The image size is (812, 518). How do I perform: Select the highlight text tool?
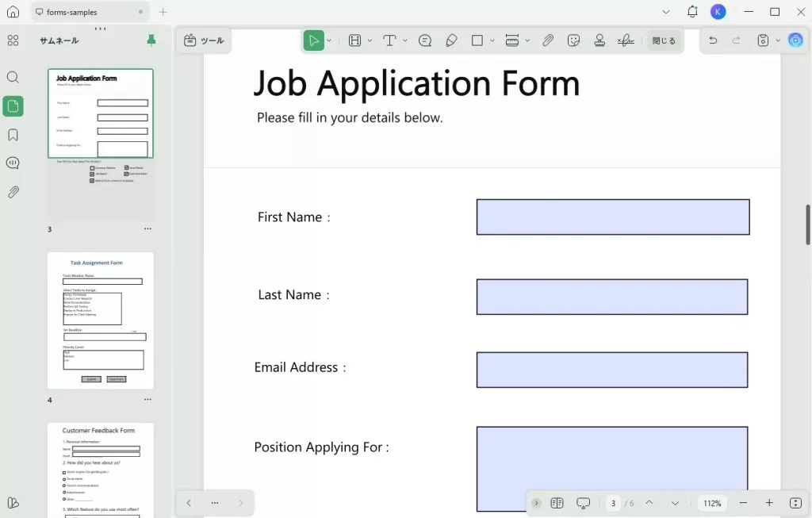tap(354, 40)
